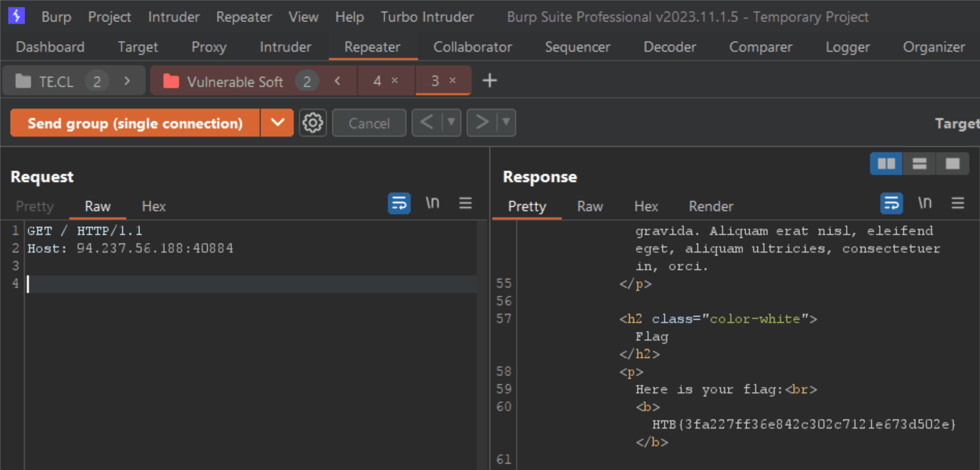Open the Turbo Intruder menu
980x470 pixels.
pyautogui.click(x=427, y=17)
